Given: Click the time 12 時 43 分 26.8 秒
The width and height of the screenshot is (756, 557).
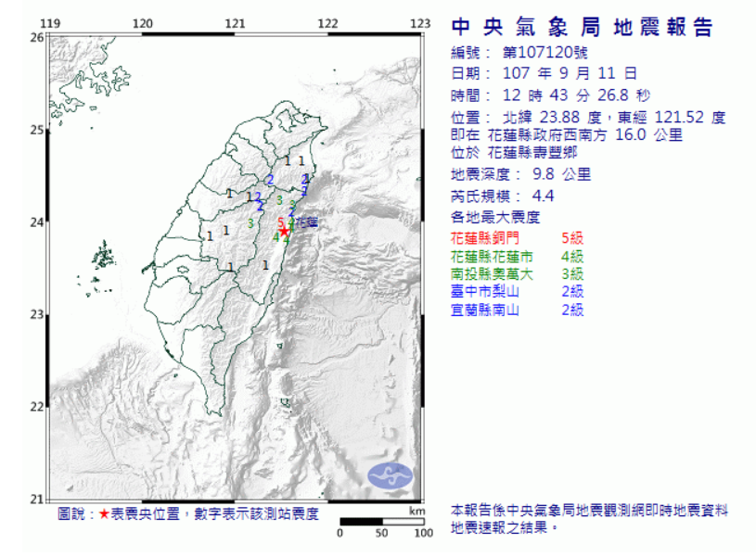Looking at the screenshot, I should coord(576,95).
